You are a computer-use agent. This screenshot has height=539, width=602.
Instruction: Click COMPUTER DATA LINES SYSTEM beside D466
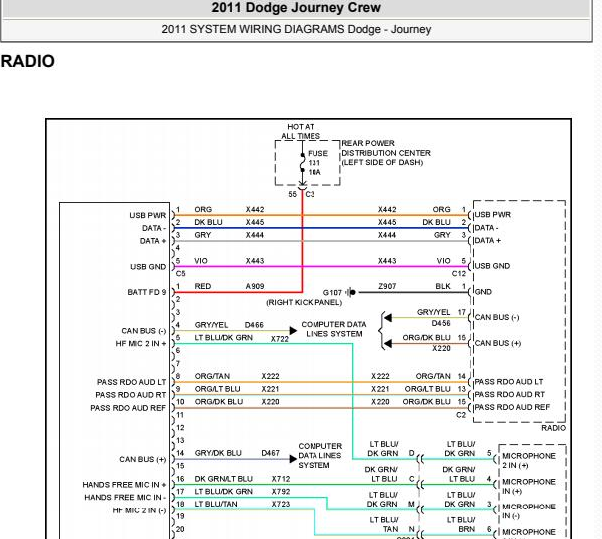(x=334, y=329)
